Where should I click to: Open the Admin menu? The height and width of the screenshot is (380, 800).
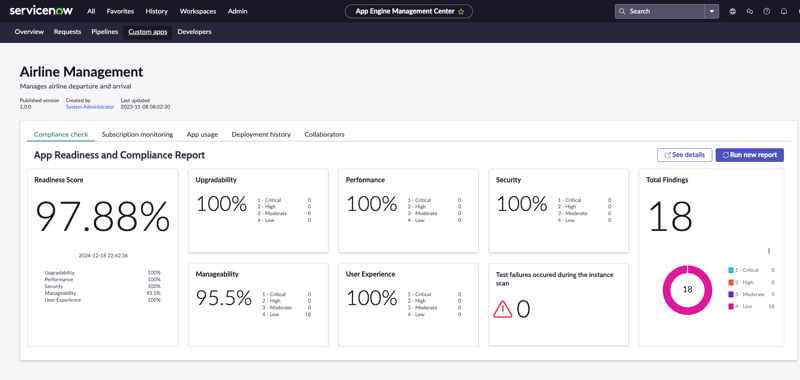238,11
